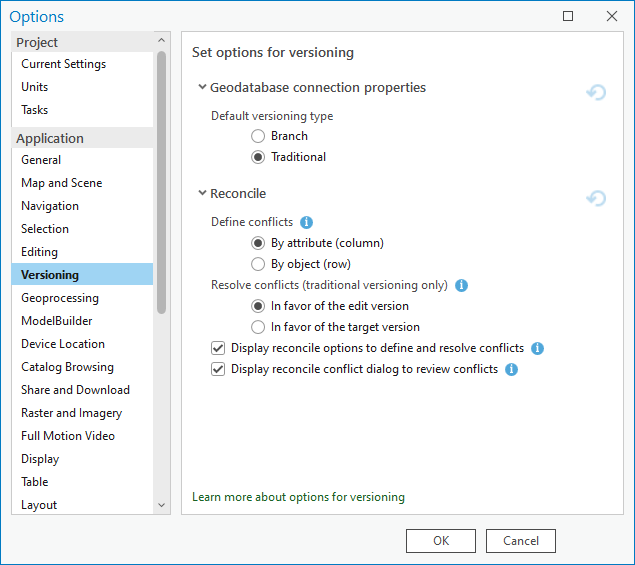
Task: Click the OK button
Action: pos(440,541)
